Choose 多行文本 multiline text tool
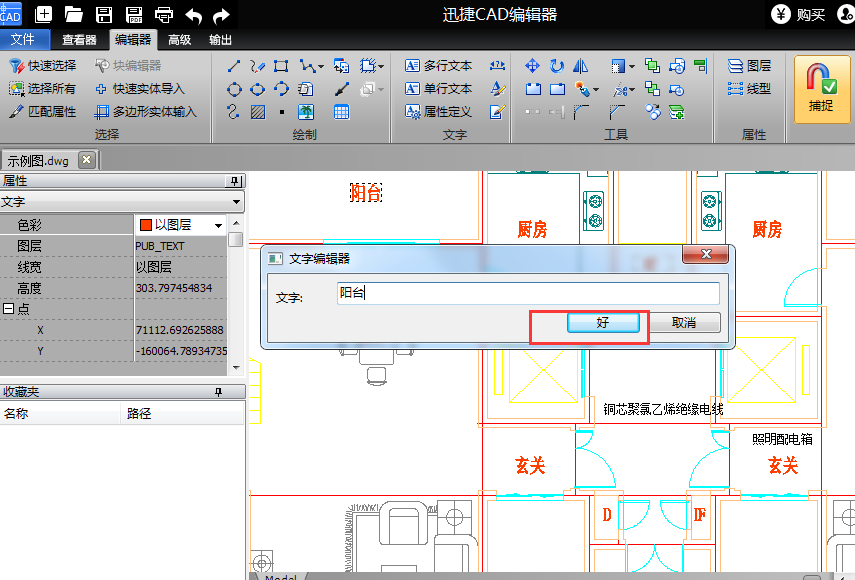 point(438,66)
